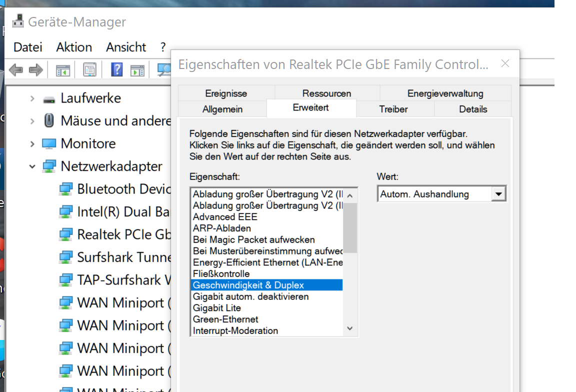
Task: Select Gigabit autom. deaktivieren property
Action: click(267, 296)
